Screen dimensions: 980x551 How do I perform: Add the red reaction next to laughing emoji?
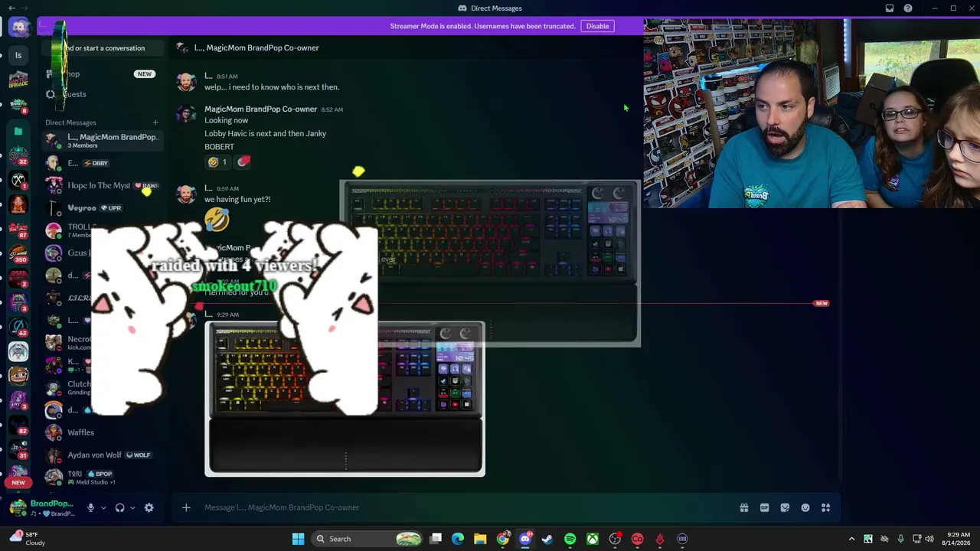pyautogui.click(x=243, y=161)
